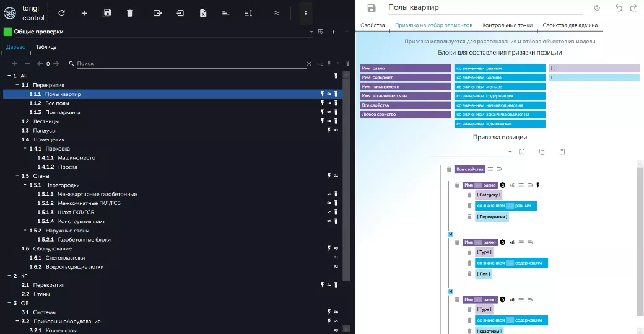Image resolution: width=644 pixels, height=334 pixels.
Task: Click the vertical scrollbar in the binding editor
Action: (x=639, y=242)
